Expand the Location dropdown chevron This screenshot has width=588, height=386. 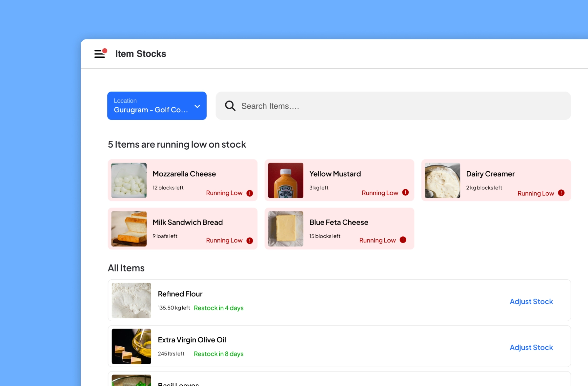tap(197, 106)
